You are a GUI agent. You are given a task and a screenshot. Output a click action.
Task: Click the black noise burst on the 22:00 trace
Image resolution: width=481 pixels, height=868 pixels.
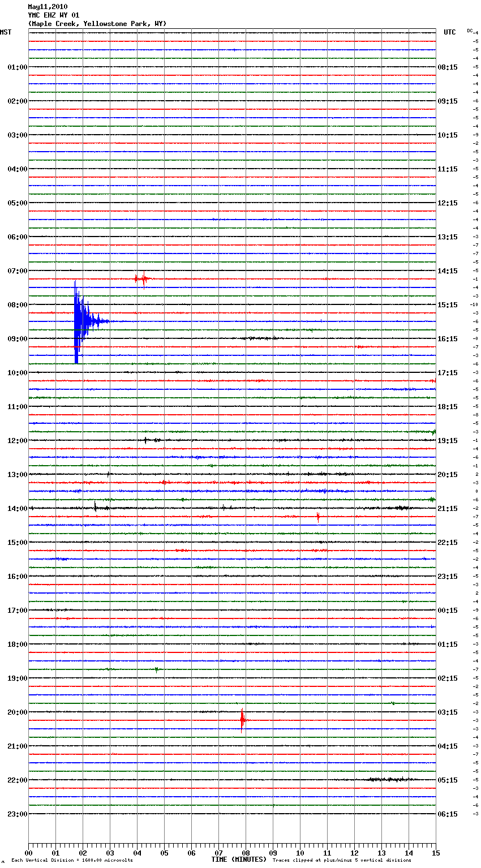390,780
